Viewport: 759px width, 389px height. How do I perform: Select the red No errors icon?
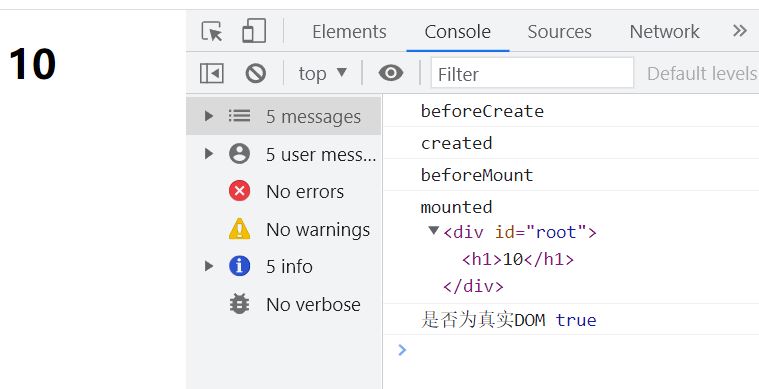tap(240, 191)
